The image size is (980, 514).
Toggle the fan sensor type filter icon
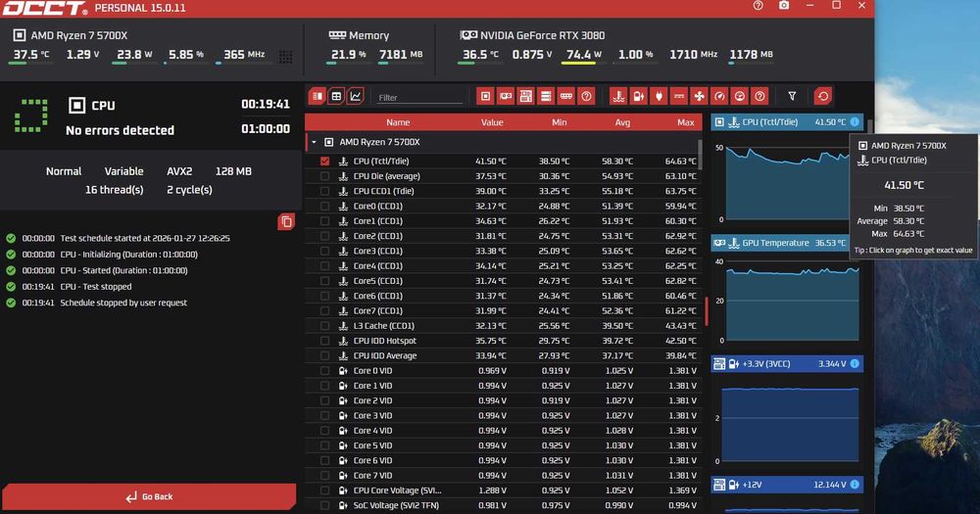pyautogui.click(x=699, y=96)
